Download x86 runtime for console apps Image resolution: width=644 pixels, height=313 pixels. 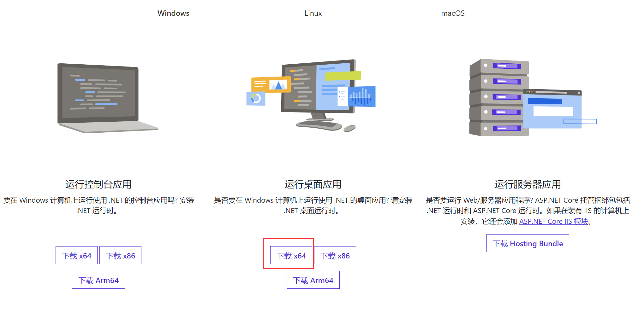click(x=120, y=255)
